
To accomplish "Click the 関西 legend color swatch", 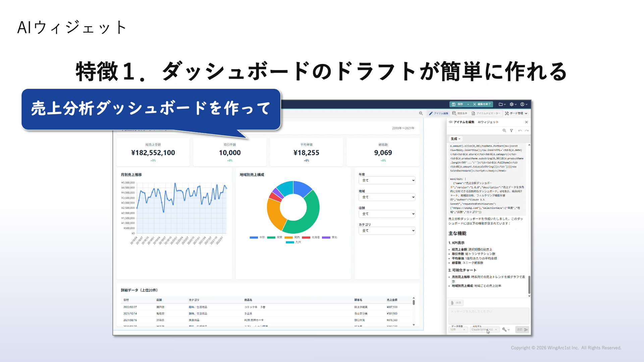I will 288,237.
